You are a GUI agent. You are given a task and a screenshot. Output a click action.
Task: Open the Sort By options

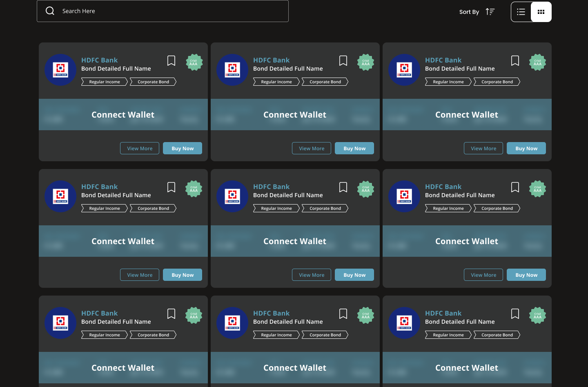click(x=469, y=12)
